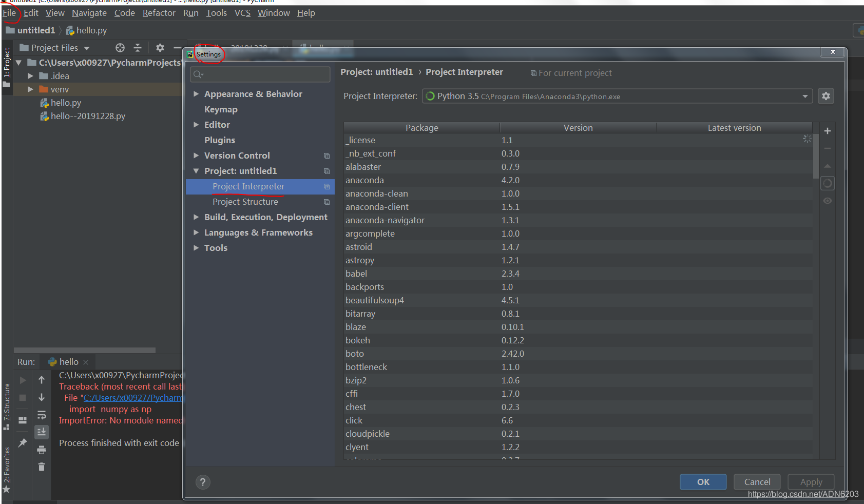Click the Apply button
Image resolution: width=864 pixels, height=504 pixels.
point(811,482)
